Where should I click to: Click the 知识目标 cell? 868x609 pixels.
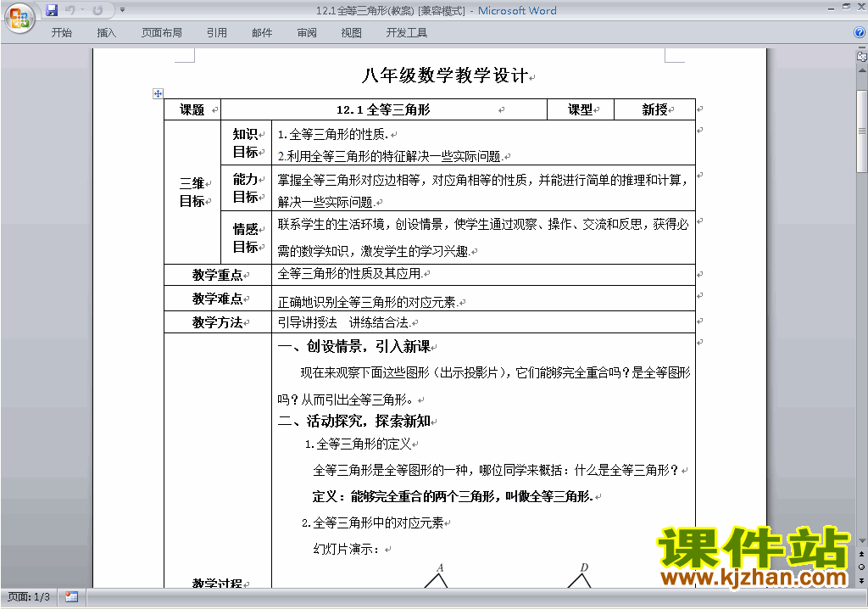(246, 142)
